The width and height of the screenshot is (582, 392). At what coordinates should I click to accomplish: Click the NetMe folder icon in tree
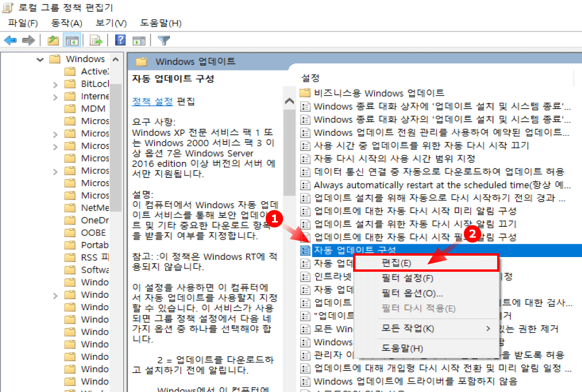[70, 207]
